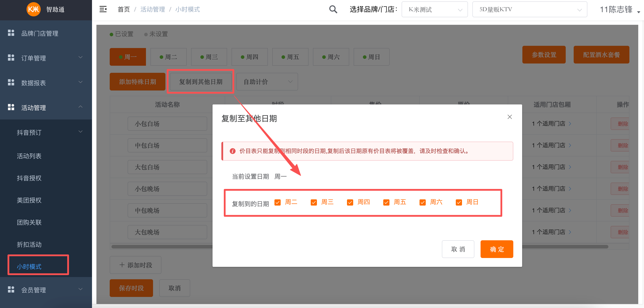Click the 中包白场 name input field
The image size is (644, 308).
click(x=167, y=145)
